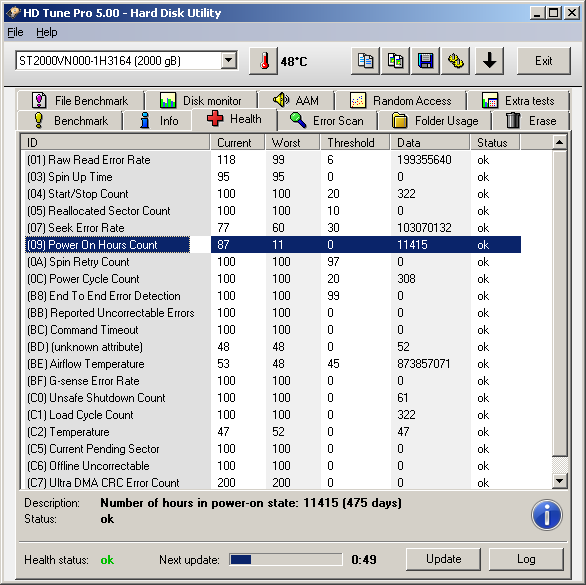Open the Error Scan tab
Image resolution: width=586 pixels, height=585 pixels.
pyautogui.click(x=327, y=121)
